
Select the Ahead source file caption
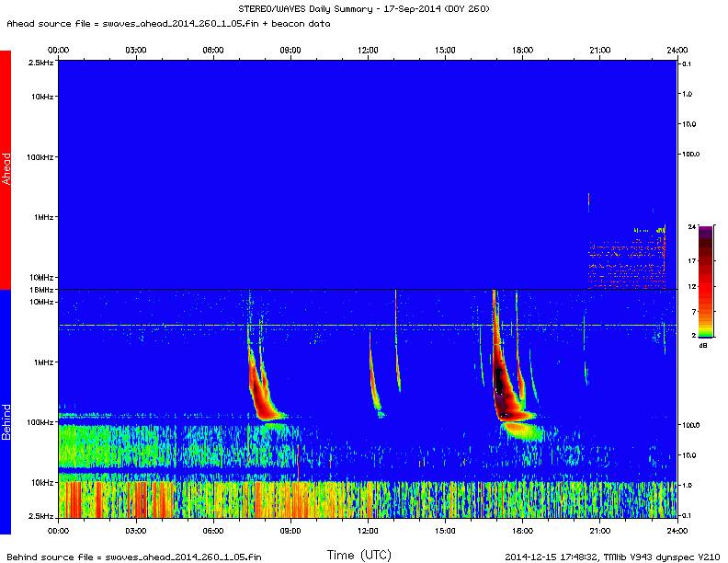[x=168, y=24]
